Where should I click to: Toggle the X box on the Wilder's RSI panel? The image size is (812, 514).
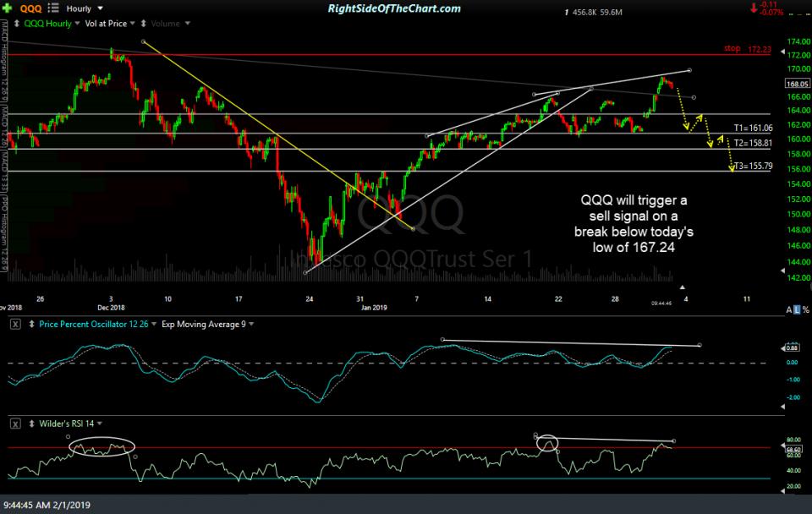[14, 423]
